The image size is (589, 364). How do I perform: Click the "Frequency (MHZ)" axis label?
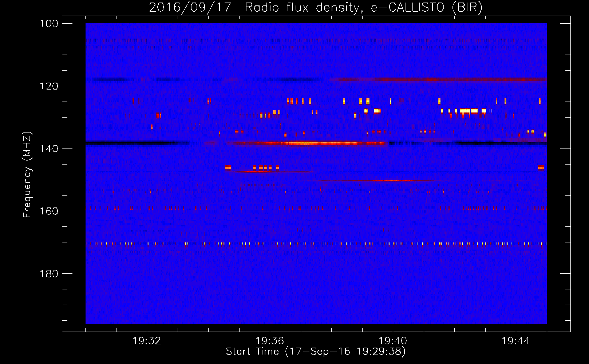(27, 175)
